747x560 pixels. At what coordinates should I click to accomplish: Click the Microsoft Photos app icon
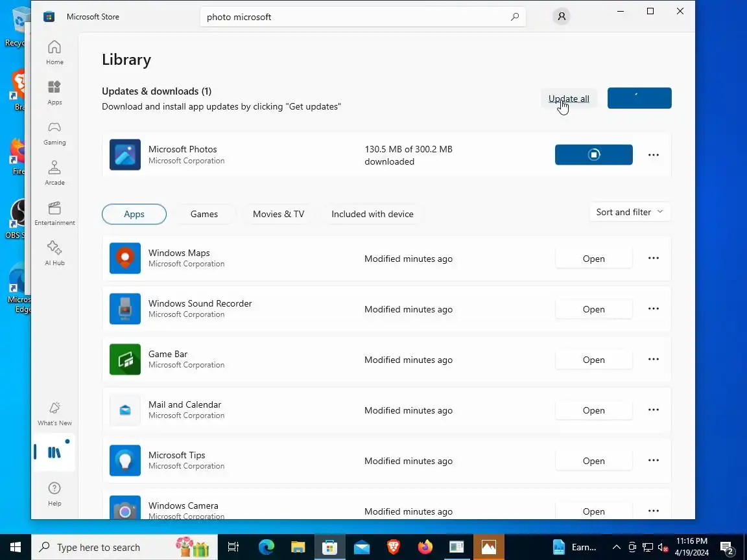coord(124,155)
